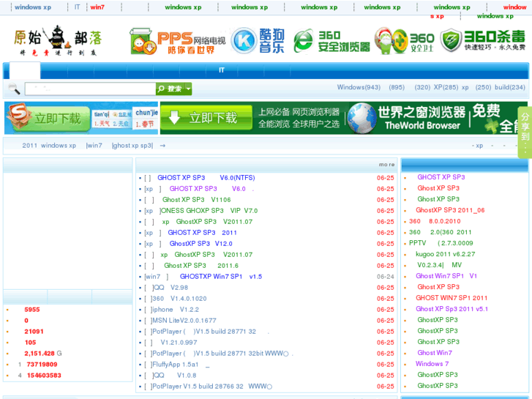Open 360 8.0.0.2010 in right list
This screenshot has width=532, height=399.
pyautogui.click(x=435, y=221)
